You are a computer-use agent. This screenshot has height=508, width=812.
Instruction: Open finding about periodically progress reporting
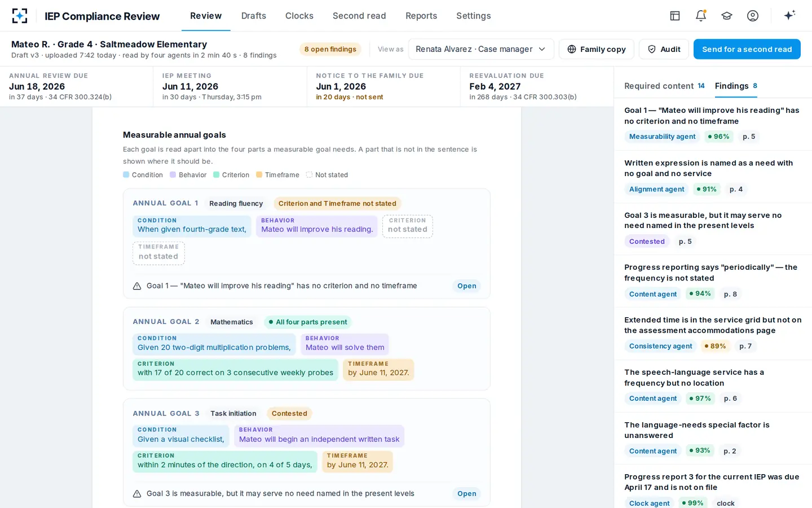coord(713,281)
